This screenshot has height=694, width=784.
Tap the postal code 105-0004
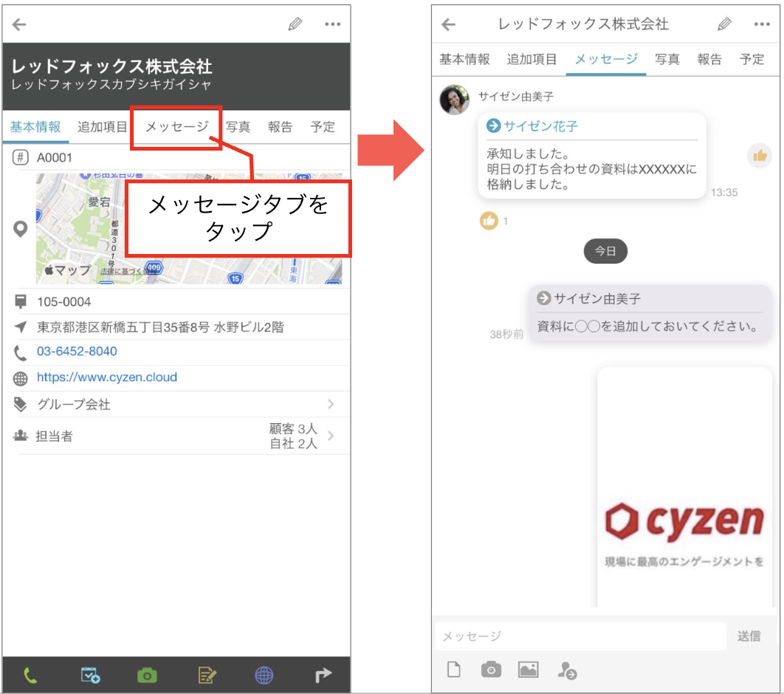63,302
